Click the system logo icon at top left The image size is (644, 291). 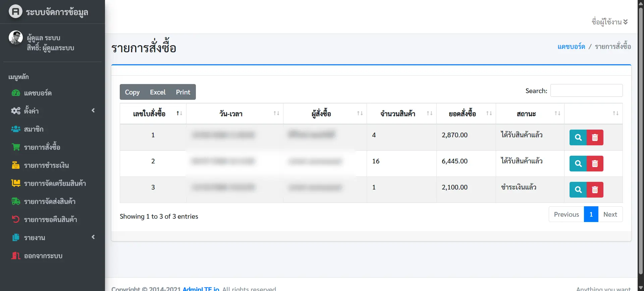point(15,12)
